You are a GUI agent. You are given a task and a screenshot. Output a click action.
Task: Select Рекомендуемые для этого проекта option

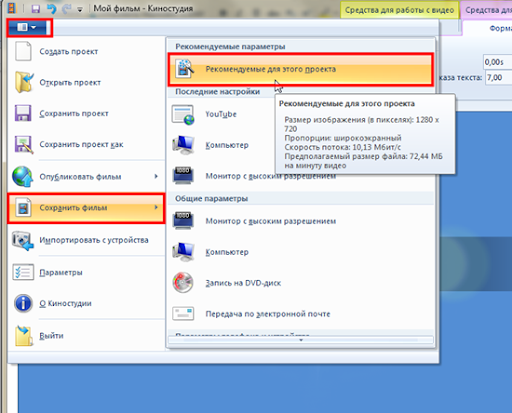[x=301, y=69]
